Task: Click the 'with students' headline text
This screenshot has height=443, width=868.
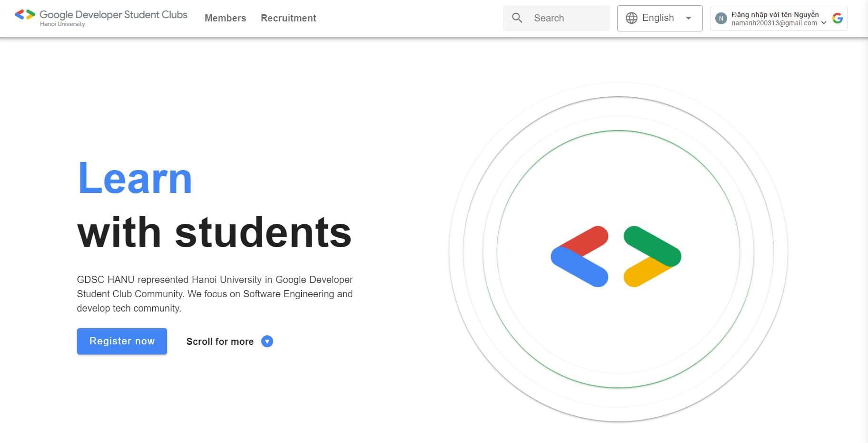Action: (214, 232)
